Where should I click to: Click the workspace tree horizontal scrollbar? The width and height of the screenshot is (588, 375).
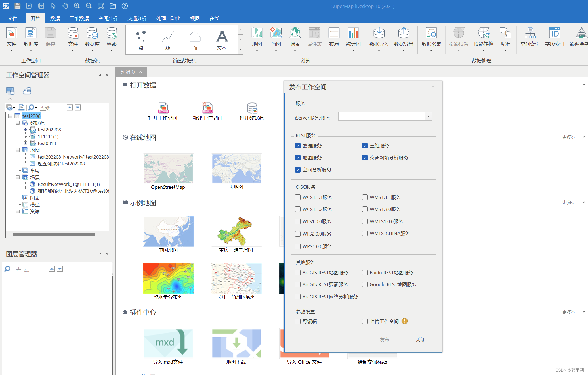pyautogui.click(x=54, y=235)
